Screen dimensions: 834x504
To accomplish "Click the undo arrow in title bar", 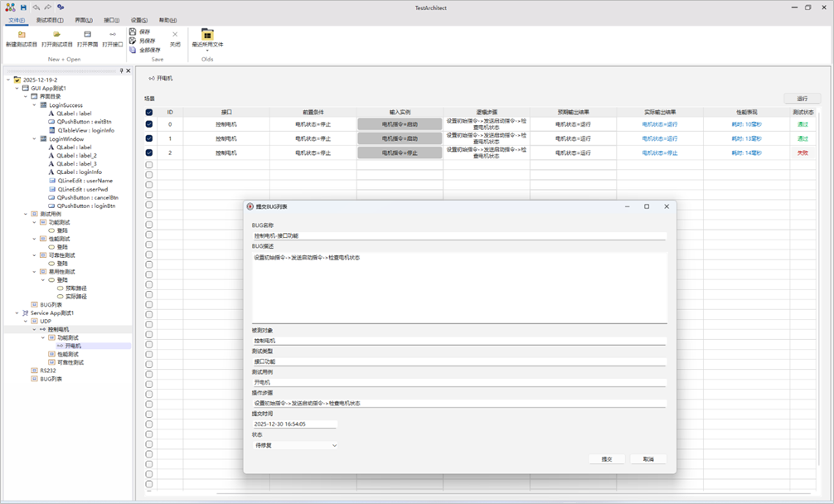I will point(36,7).
